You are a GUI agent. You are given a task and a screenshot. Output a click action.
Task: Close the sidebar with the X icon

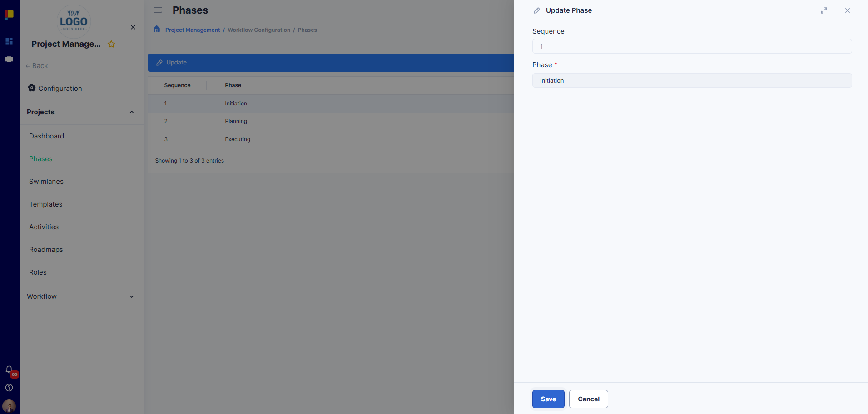pos(133,27)
